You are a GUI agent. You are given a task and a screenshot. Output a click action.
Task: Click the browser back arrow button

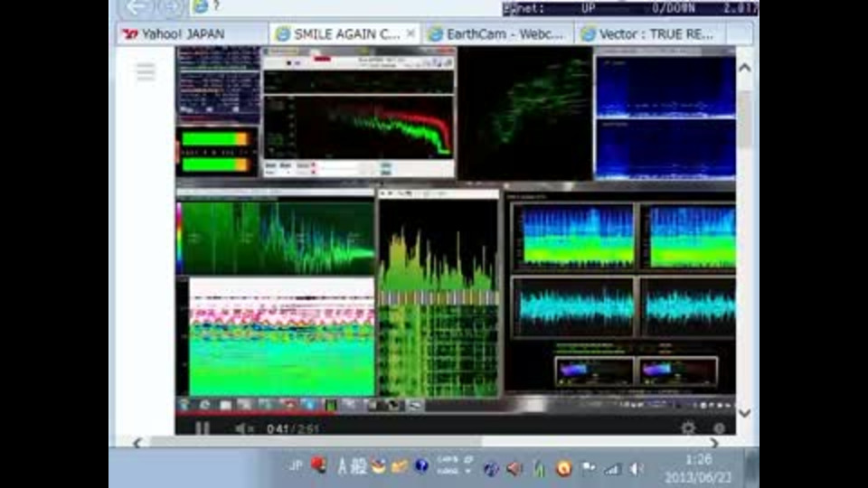[137, 7]
